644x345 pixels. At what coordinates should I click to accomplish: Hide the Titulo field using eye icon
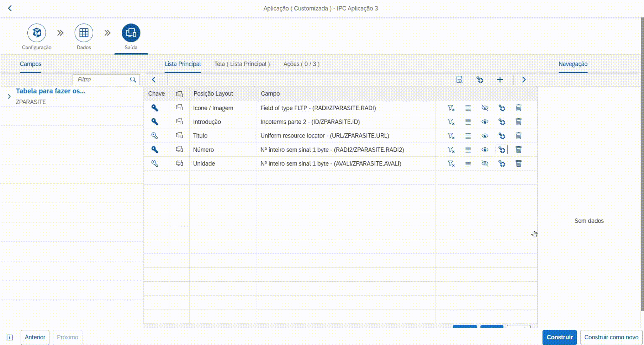pos(485,136)
